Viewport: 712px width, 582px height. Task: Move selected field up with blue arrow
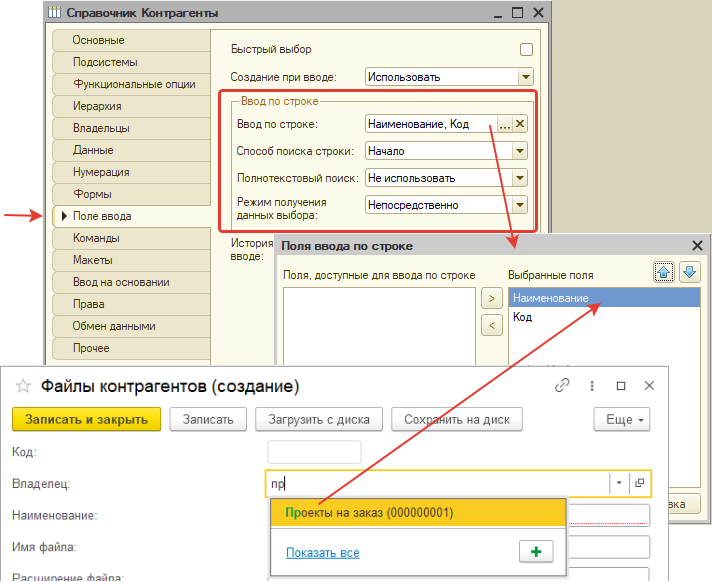pyautogui.click(x=663, y=272)
